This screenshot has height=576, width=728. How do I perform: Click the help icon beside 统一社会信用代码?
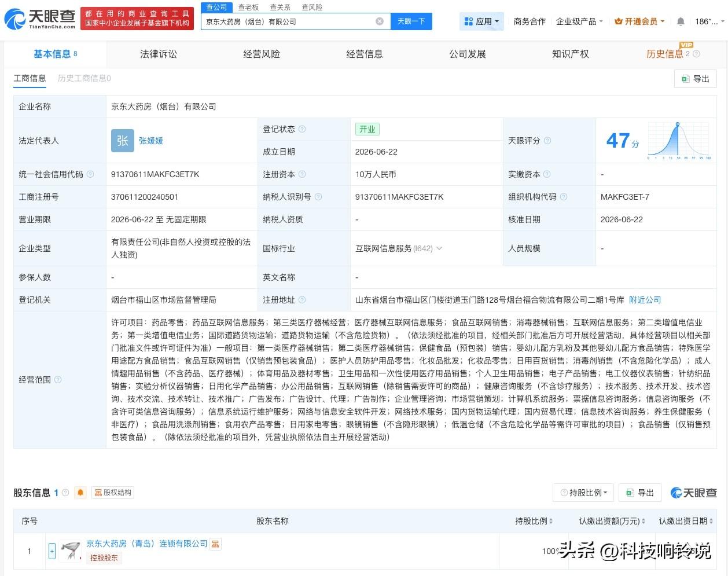click(x=90, y=174)
